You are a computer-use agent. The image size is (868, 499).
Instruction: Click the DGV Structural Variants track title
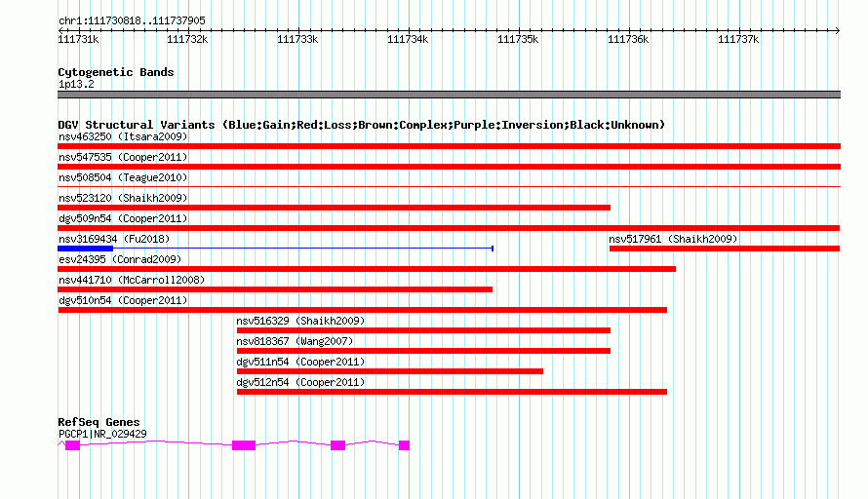362,125
